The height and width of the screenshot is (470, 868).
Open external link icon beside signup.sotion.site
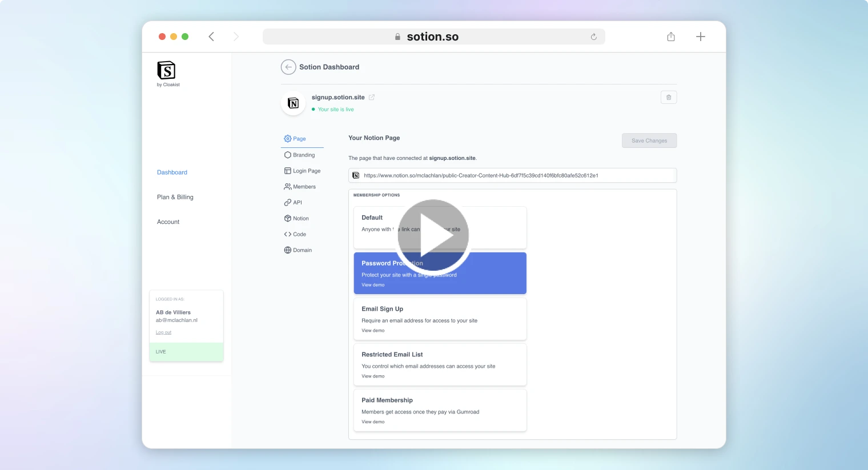[x=372, y=97]
